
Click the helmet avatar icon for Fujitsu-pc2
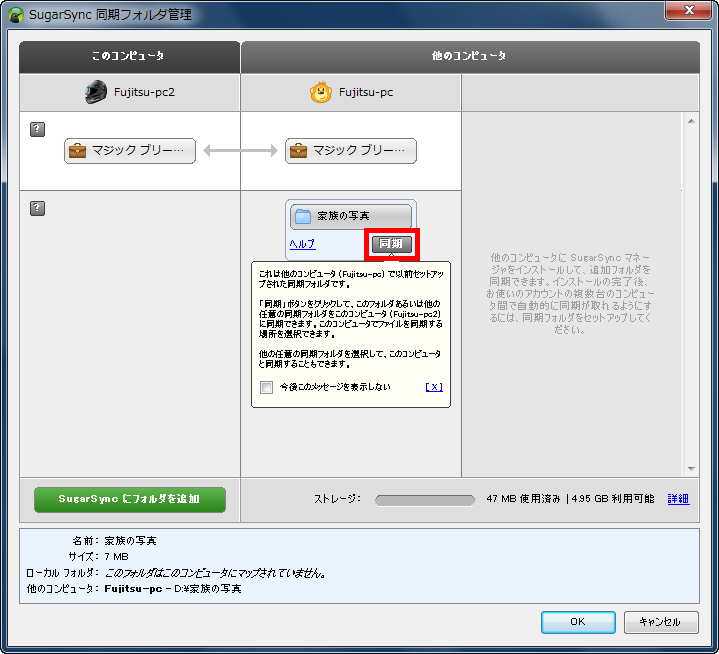coord(96,92)
